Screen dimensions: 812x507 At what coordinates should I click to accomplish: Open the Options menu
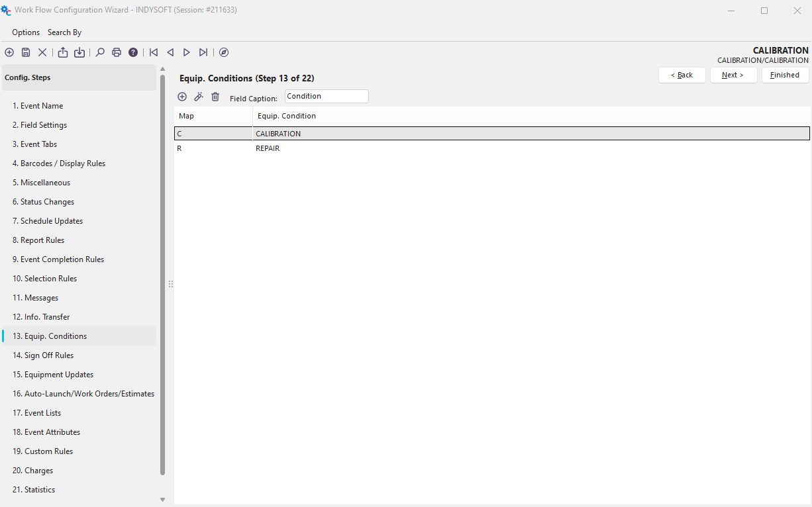(x=26, y=32)
